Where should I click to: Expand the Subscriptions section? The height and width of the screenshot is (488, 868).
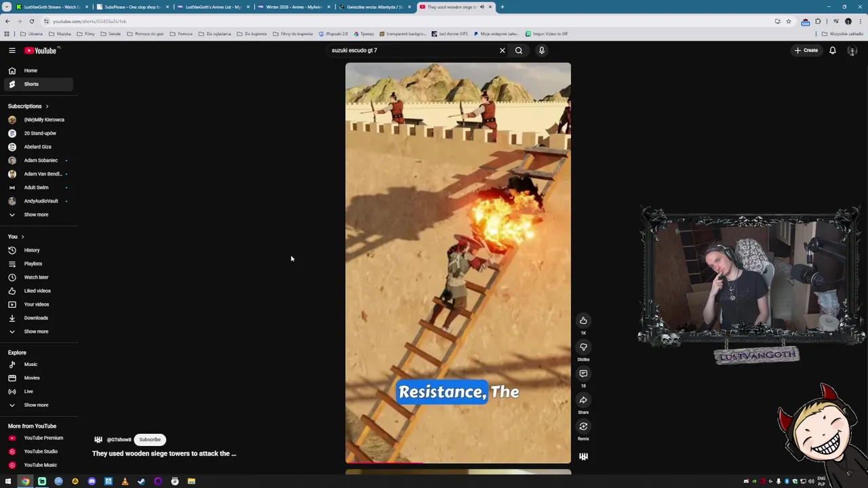(28, 106)
